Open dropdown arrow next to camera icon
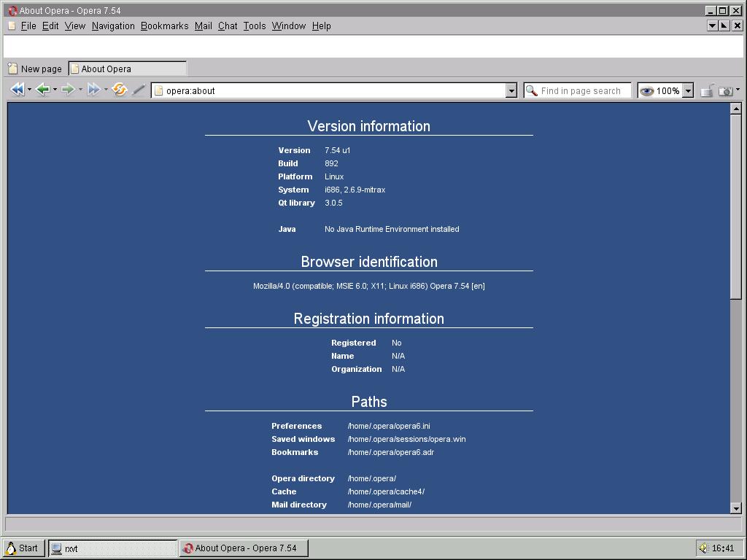This screenshot has width=747, height=560. coord(738,90)
